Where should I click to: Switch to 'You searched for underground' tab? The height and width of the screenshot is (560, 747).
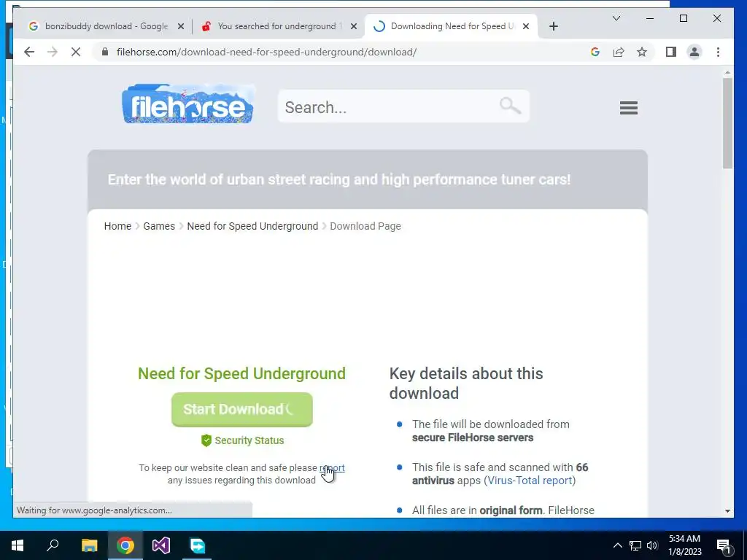[x=279, y=26]
